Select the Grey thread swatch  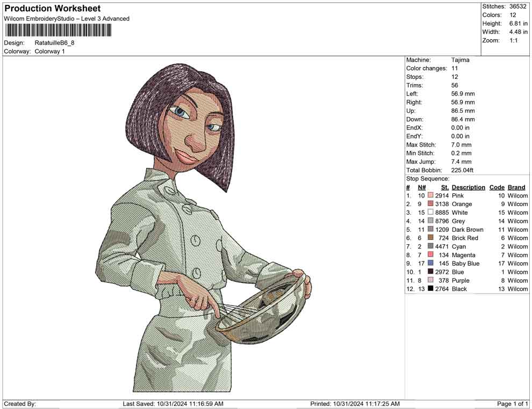pyautogui.click(x=430, y=221)
